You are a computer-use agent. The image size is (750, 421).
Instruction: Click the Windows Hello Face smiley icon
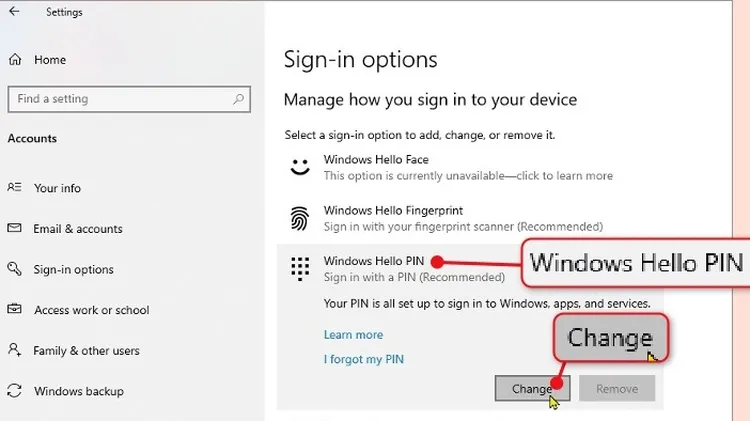pos(300,167)
